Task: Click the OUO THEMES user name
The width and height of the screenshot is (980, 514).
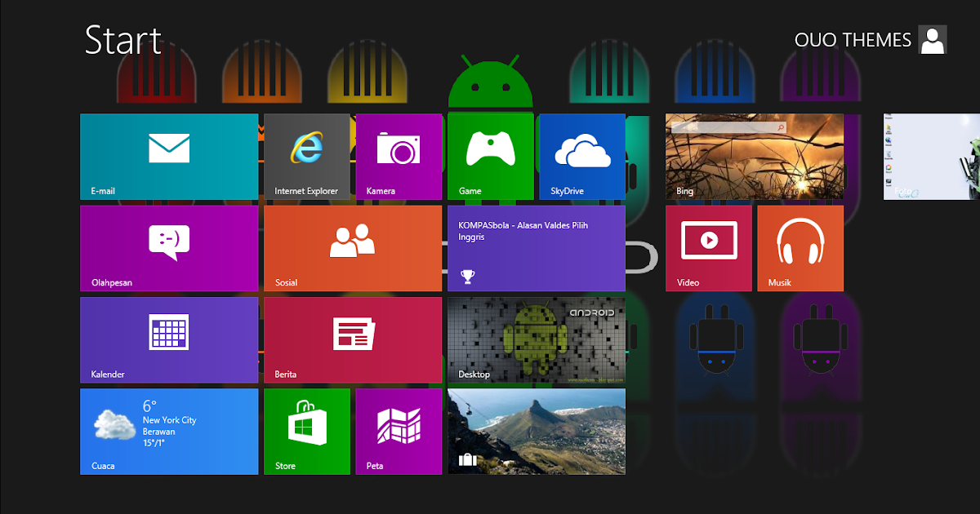Action: (x=853, y=40)
